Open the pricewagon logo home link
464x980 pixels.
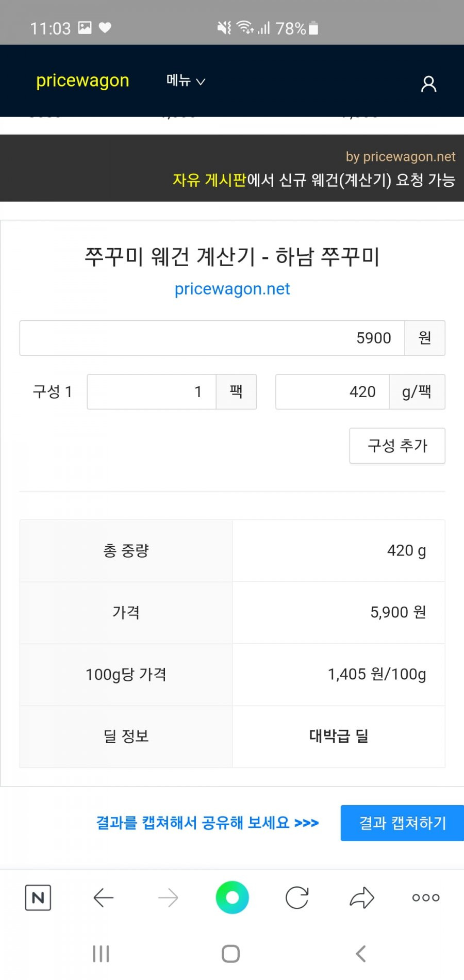click(82, 80)
